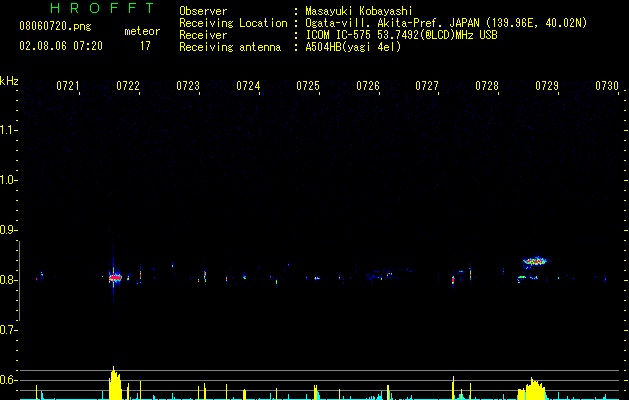Image resolution: width=629 pixels, height=400 pixels.
Task: Click the 'Receiver' field label
Action: point(203,35)
